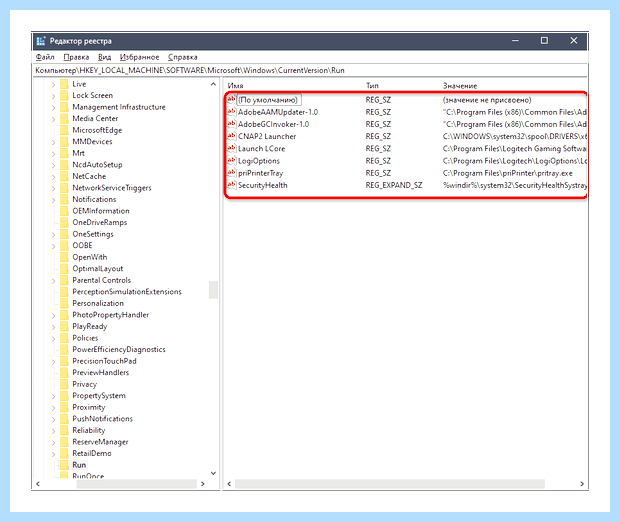Click the values pane horizontal scrollbar thumb
The height and width of the screenshot is (522, 620).
[389, 484]
